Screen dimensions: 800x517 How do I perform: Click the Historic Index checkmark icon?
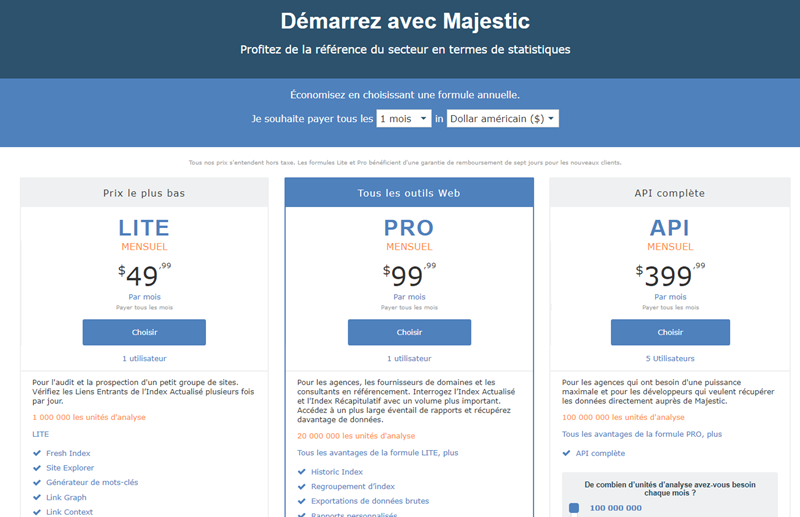[302, 471]
